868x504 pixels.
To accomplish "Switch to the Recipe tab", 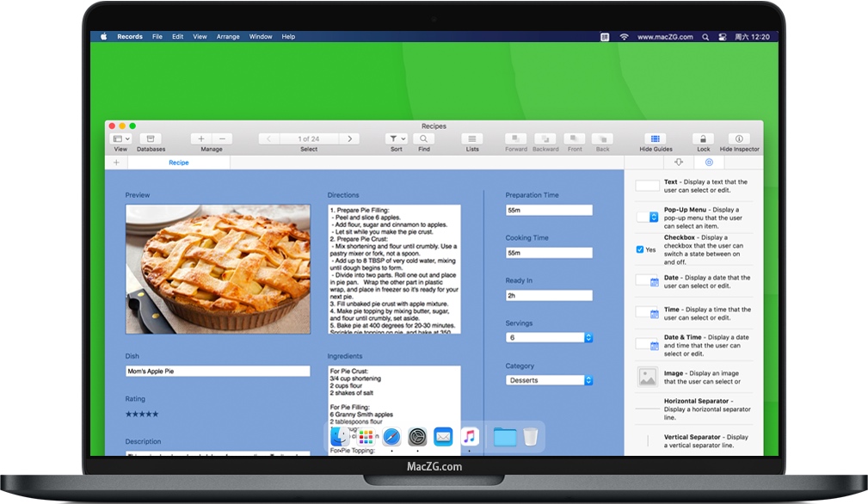I will [x=178, y=162].
